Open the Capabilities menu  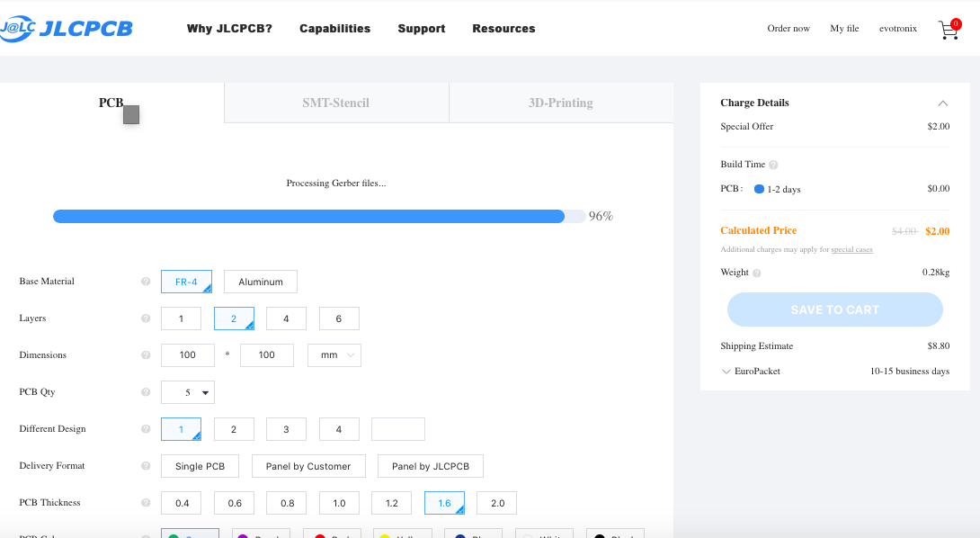[x=335, y=29]
